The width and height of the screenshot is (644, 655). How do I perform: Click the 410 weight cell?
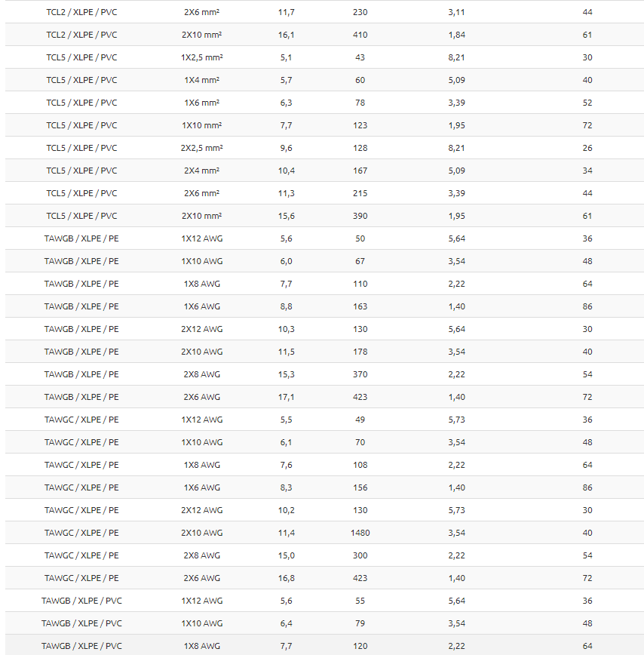[x=360, y=35]
